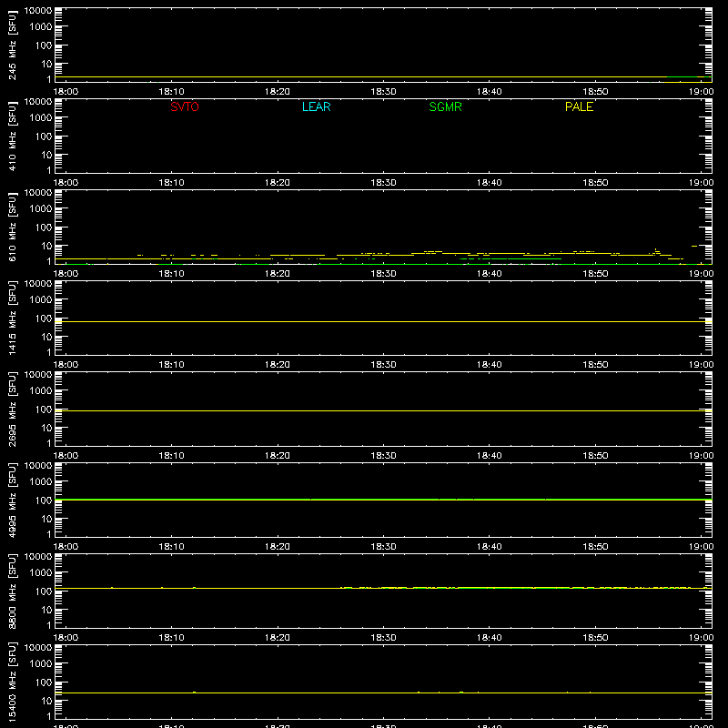Image resolution: width=728 pixels, height=728 pixels.
Task: Click the yellow flux trace in 15400 MHz panel
Action: point(383,693)
